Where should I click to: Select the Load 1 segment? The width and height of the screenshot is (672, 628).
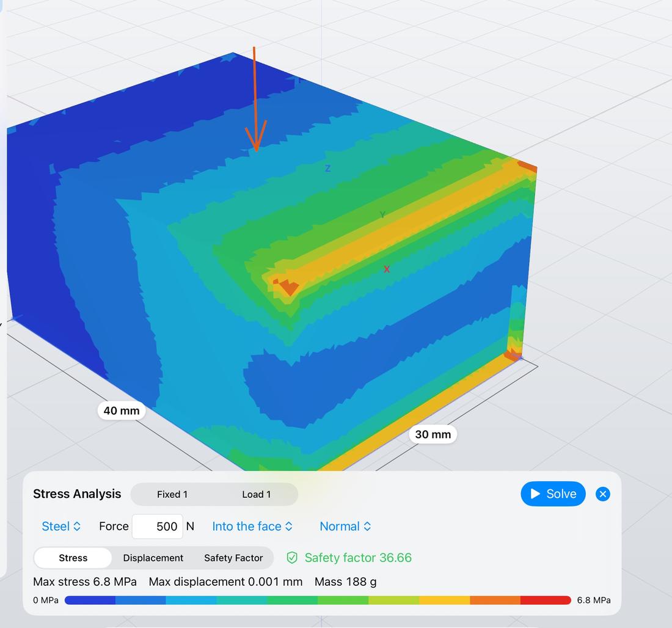pyautogui.click(x=257, y=494)
